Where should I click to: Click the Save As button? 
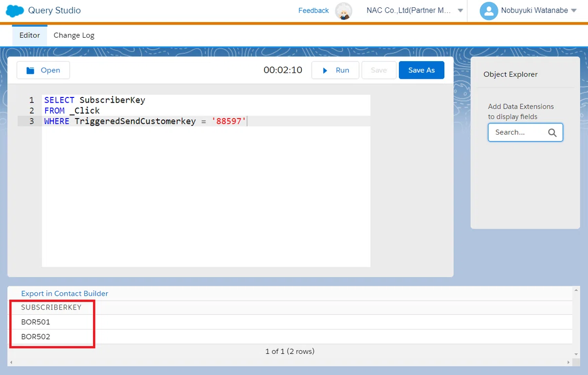[421, 70]
